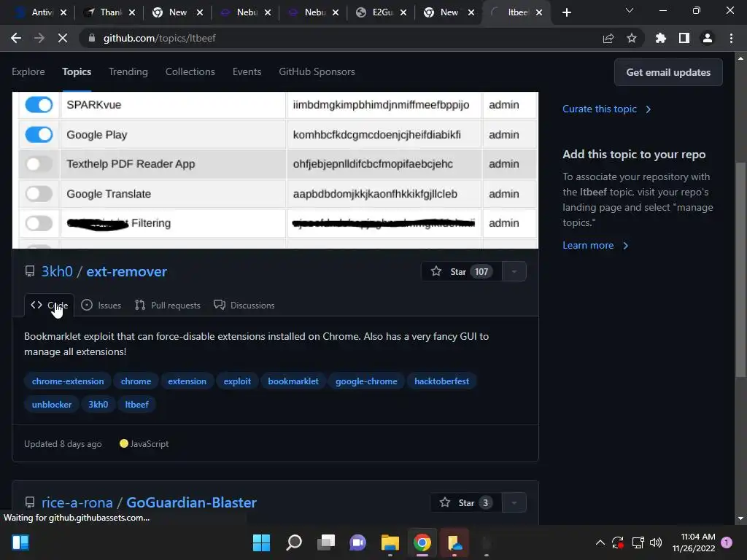The image size is (747, 560).
Task: Open the GoGuardian-Blaster repository link
Action: [192, 502]
